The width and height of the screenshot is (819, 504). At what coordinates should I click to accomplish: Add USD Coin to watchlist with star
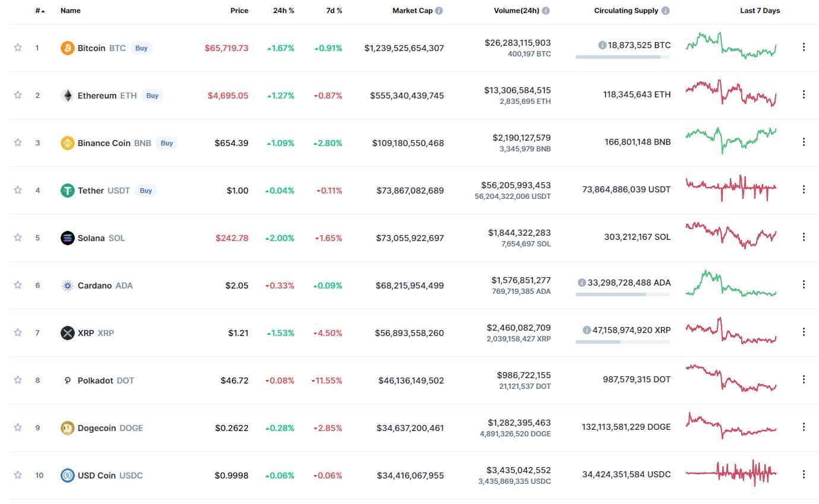coord(18,475)
